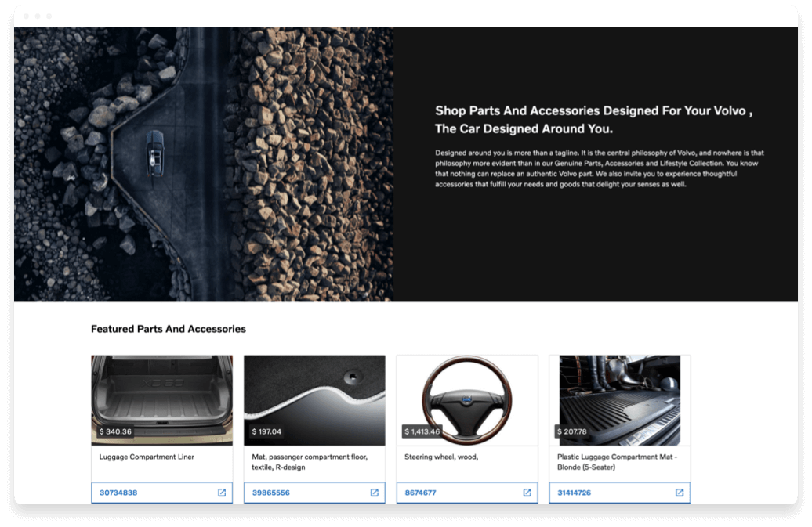The height and width of the screenshot is (527, 812).
Task: Click part number 30734838 link
Action: (118, 493)
